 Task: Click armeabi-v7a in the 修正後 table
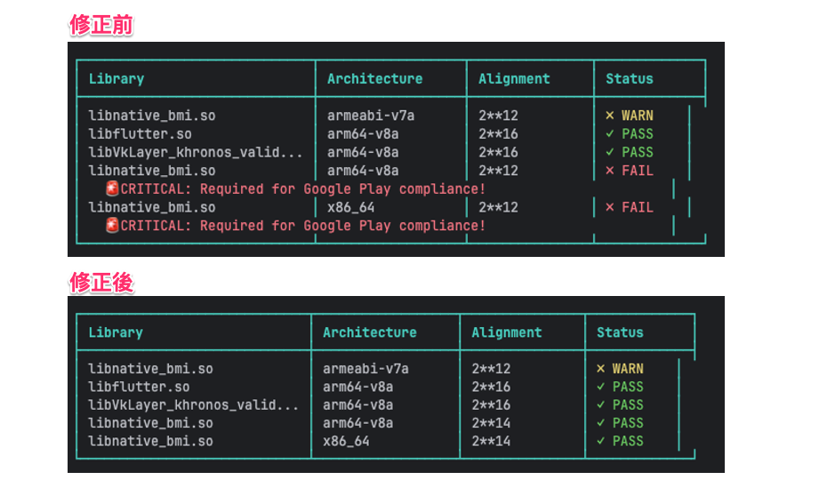point(365,369)
